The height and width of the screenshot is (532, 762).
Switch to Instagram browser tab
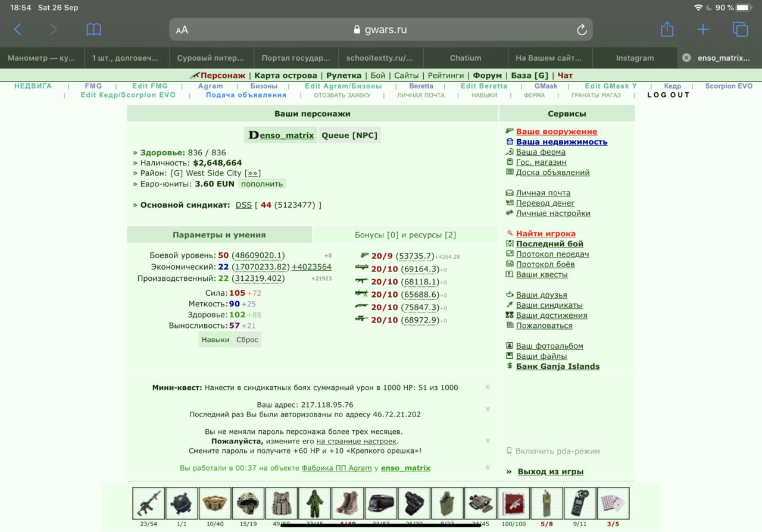(x=635, y=58)
